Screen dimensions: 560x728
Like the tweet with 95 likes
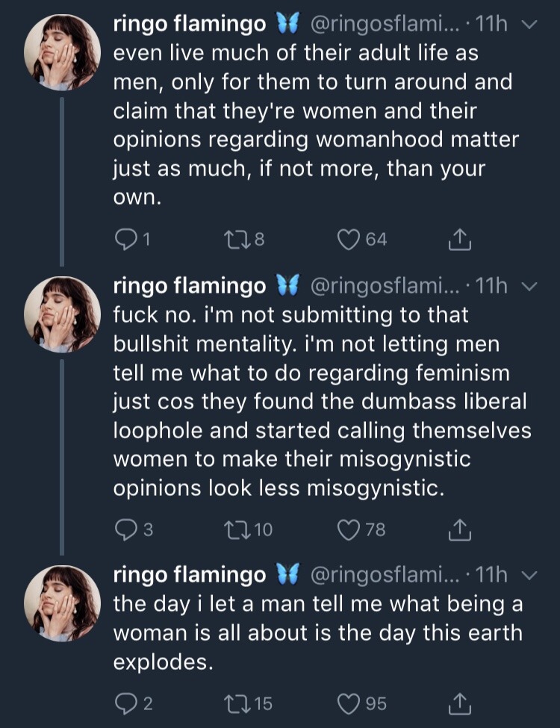point(348,703)
